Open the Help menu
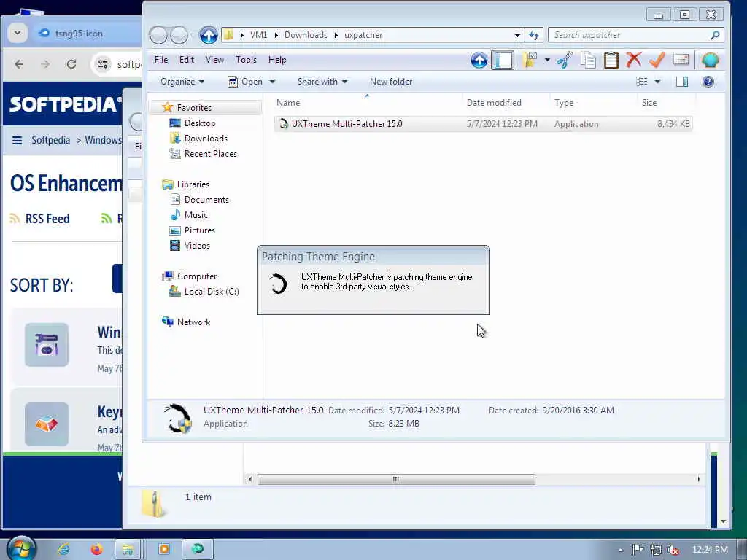The height and width of the screenshot is (560, 747). coord(277,60)
